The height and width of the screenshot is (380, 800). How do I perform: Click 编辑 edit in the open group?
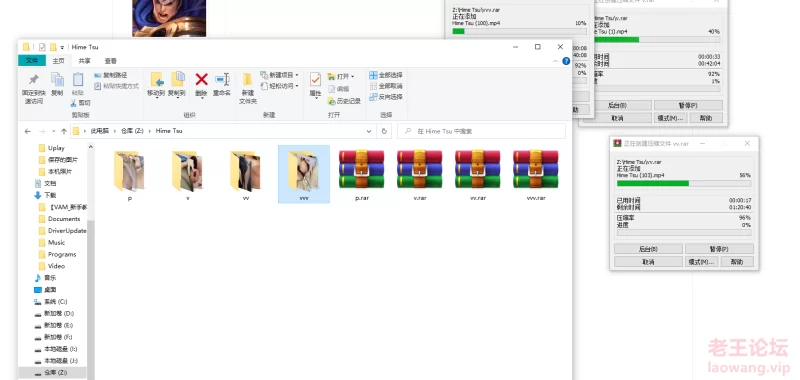pos(339,89)
